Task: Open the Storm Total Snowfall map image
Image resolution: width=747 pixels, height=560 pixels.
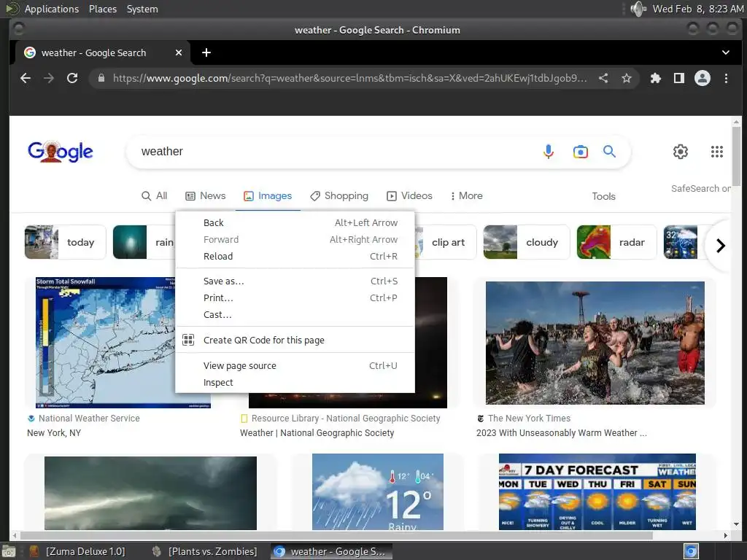Action: [105, 343]
